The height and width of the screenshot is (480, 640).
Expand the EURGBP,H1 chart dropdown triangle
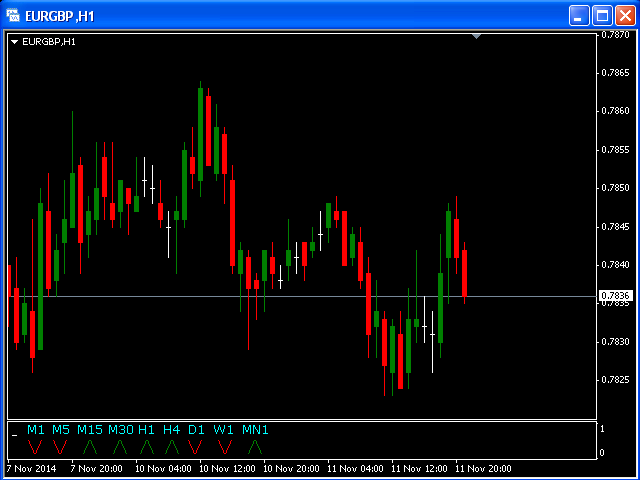click(14, 42)
